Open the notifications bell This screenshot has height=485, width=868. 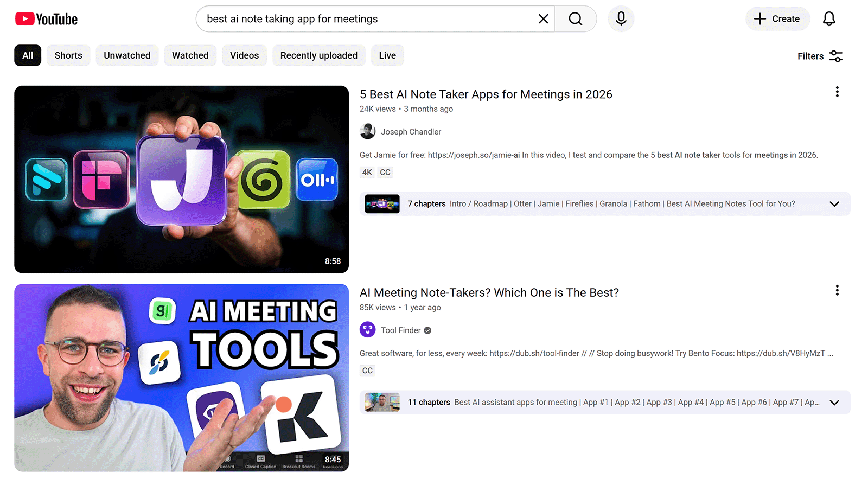pos(829,19)
